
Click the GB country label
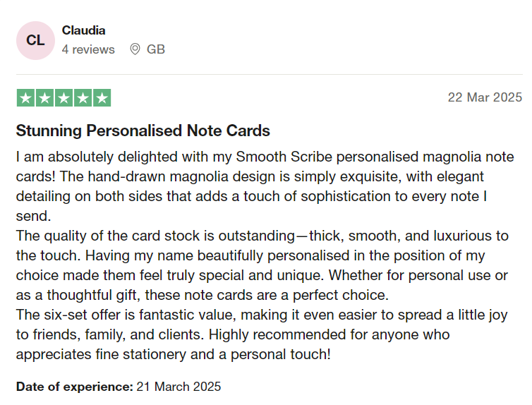[156, 49]
